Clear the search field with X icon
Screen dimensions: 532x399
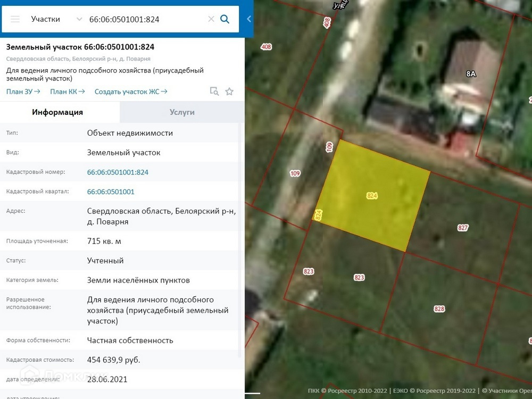click(211, 19)
